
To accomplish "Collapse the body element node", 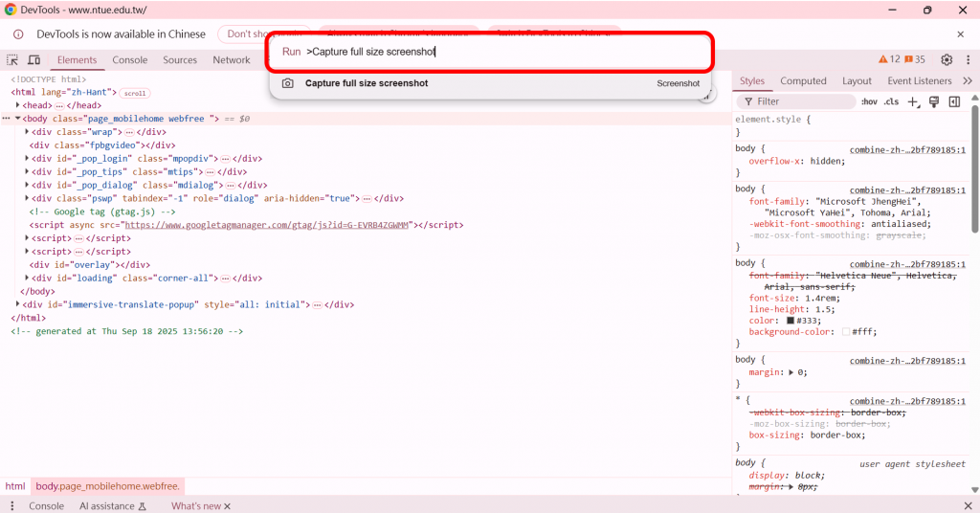I will pyautogui.click(x=18, y=118).
